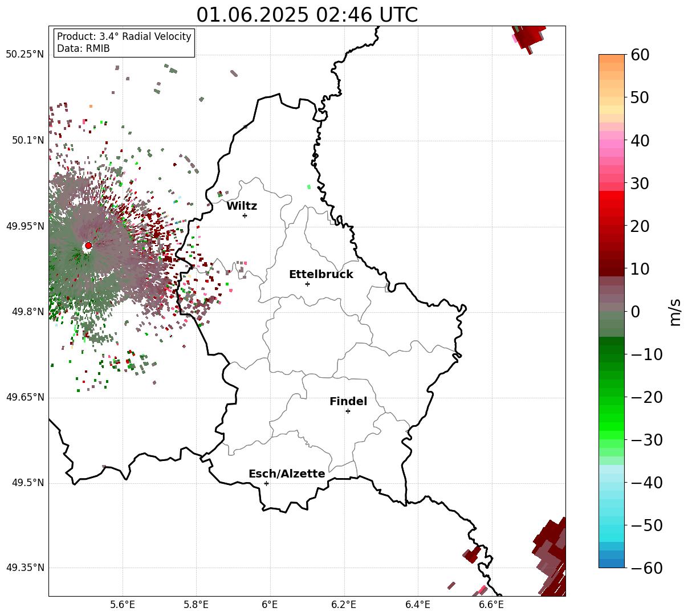
Task: Click the orange top of the colorbar
Action: click(x=612, y=63)
